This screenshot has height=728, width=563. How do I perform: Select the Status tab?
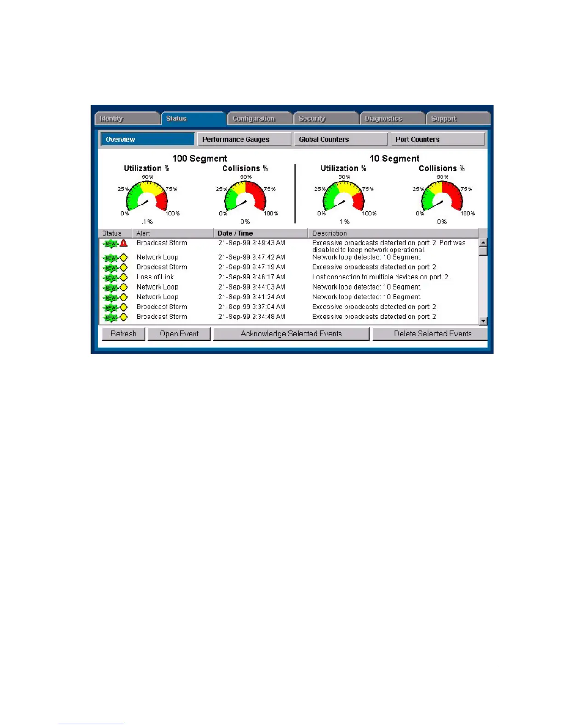(193, 119)
